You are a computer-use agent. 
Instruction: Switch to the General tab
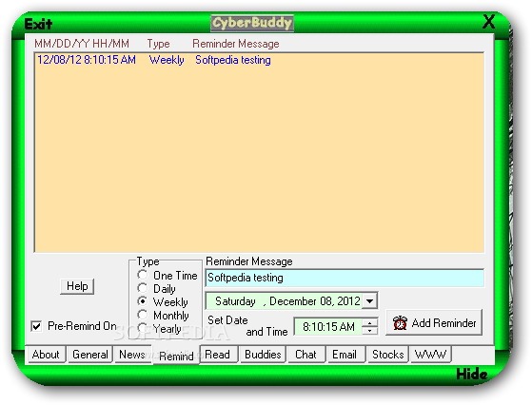click(x=89, y=355)
